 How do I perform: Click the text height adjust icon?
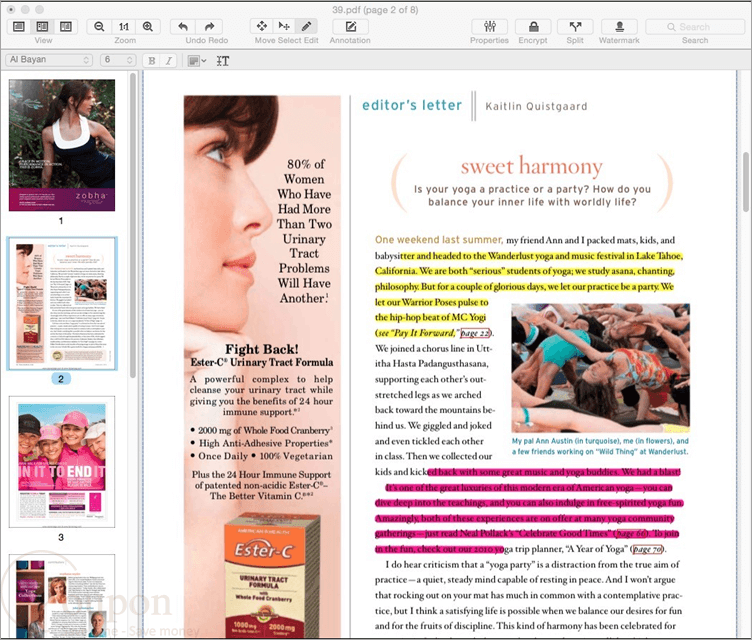pos(223,61)
